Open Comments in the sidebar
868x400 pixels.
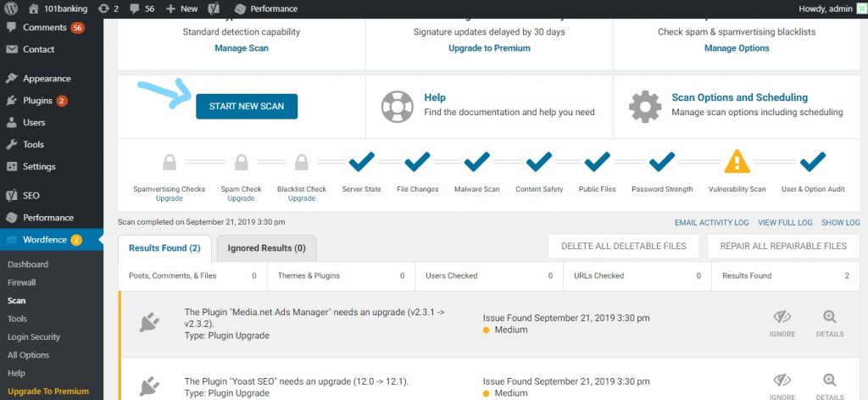click(52, 27)
